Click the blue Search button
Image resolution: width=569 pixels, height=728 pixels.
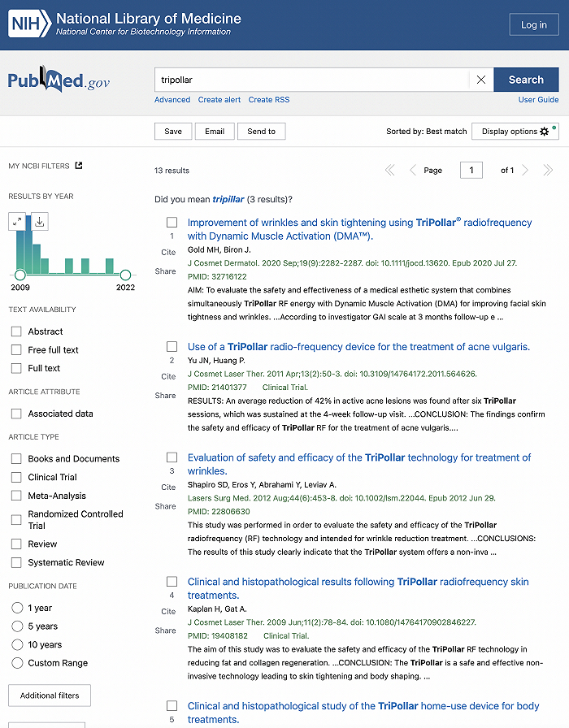point(526,80)
